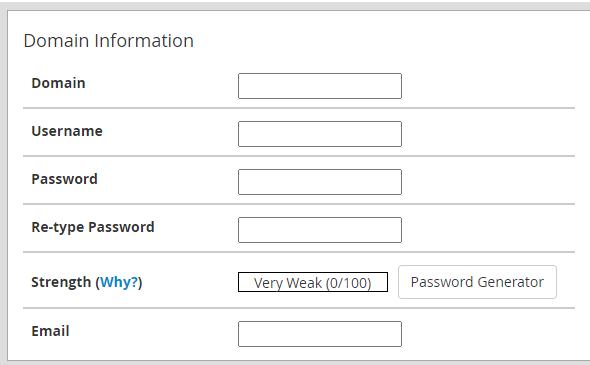Click the Re-type Password label
Screen dimensions: 590x365
click(x=93, y=227)
